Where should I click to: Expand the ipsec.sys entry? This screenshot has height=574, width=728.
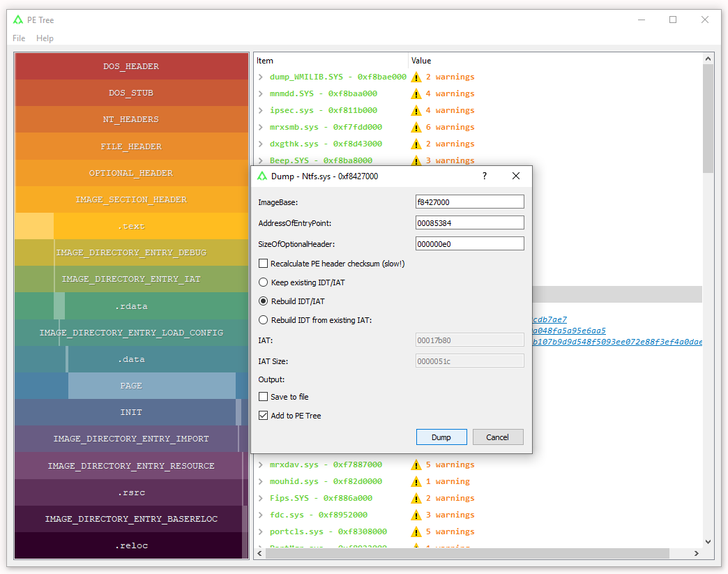point(261,110)
